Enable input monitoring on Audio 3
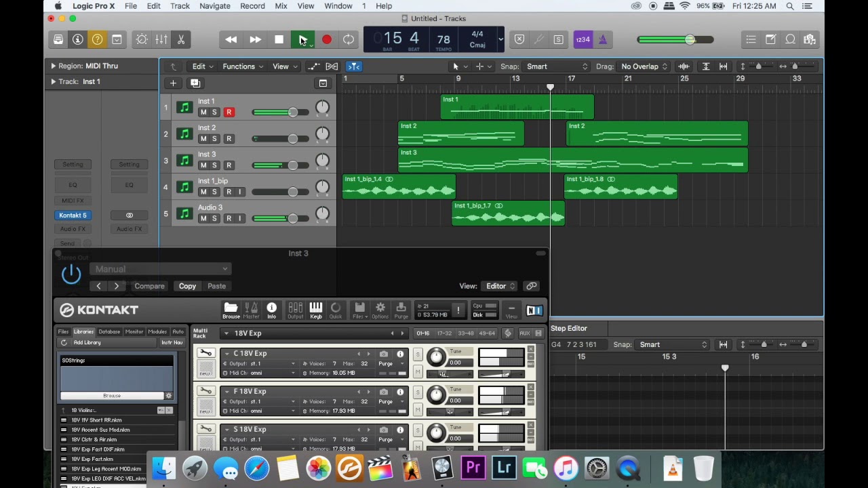 click(x=239, y=218)
